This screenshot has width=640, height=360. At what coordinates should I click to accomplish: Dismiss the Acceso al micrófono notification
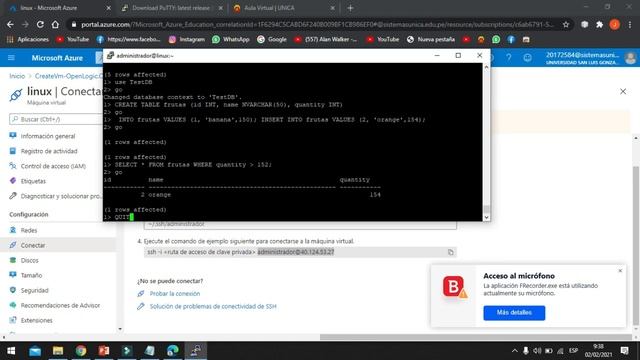pyautogui.click(x=620, y=271)
